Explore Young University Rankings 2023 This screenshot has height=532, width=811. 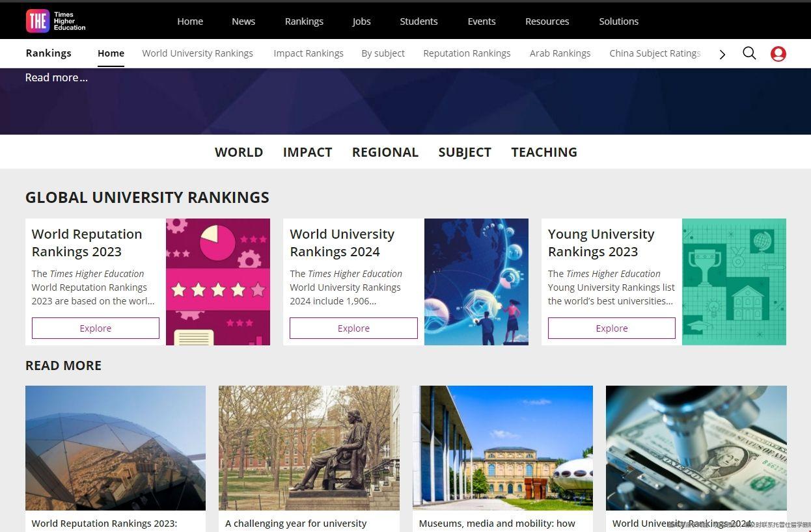(x=612, y=328)
